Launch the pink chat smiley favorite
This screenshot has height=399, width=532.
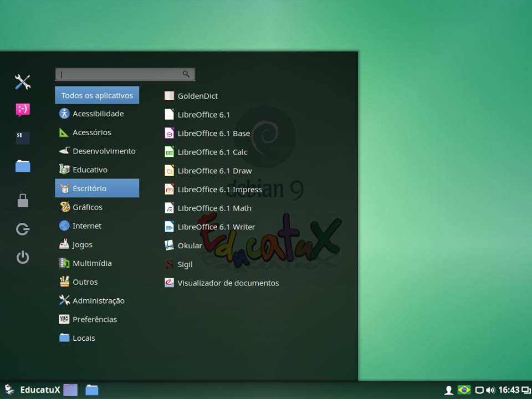(23, 110)
